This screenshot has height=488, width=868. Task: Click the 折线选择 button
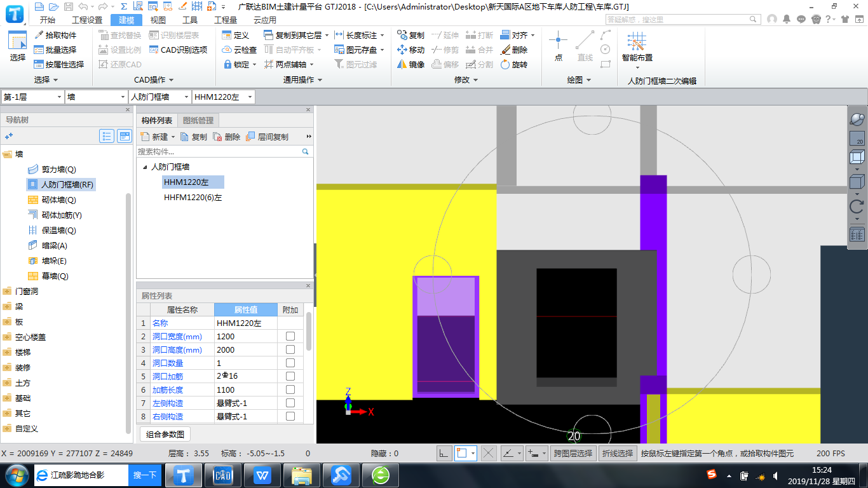pos(618,453)
